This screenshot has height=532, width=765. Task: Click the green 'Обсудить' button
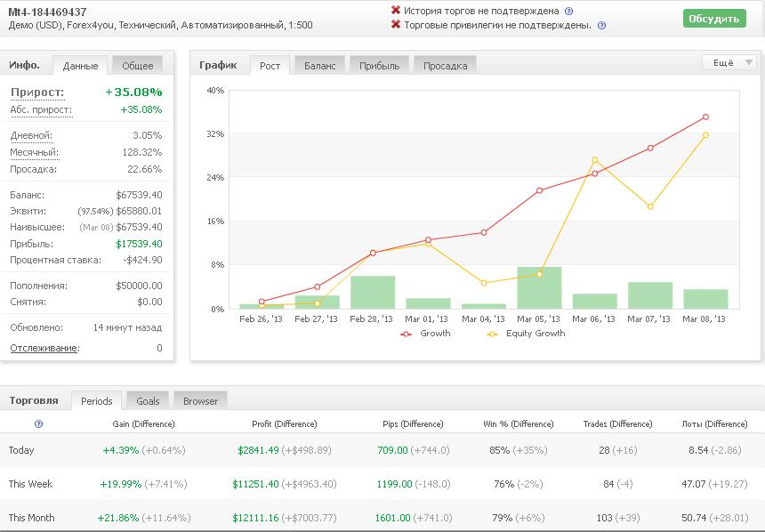click(x=714, y=19)
